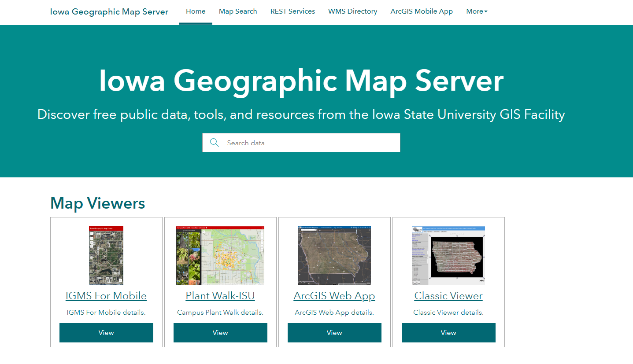Click the Plant Walk-ISU map thumbnail
Image resolution: width=633 pixels, height=364 pixels.
point(220,255)
